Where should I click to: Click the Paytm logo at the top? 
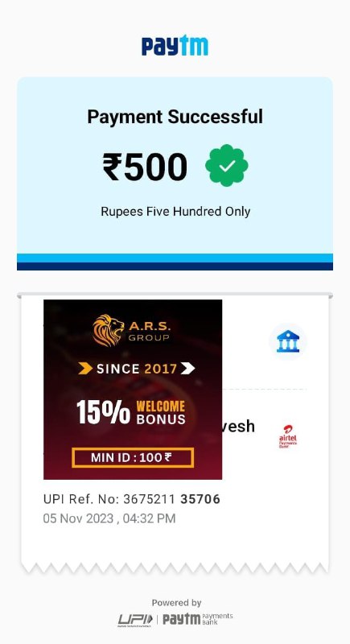point(175,46)
